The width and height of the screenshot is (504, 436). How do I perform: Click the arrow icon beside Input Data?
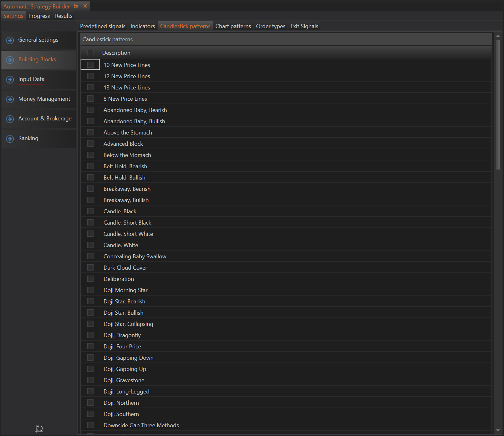(10, 79)
